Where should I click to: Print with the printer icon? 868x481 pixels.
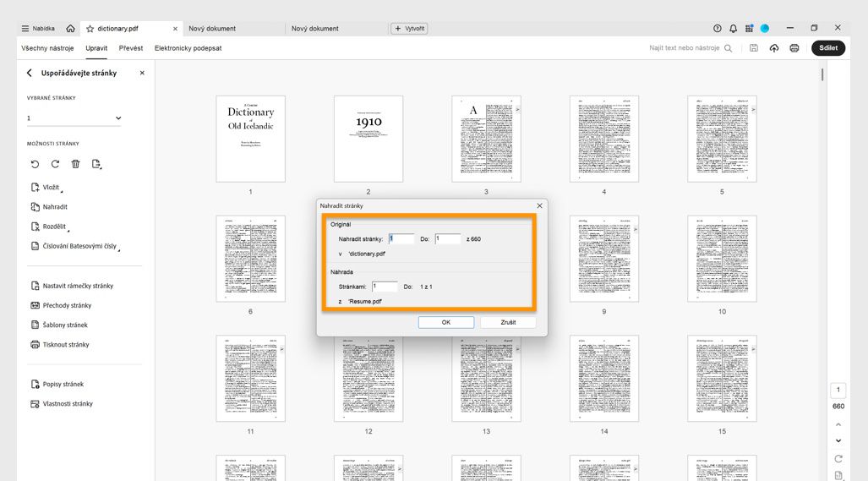tap(794, 48)
